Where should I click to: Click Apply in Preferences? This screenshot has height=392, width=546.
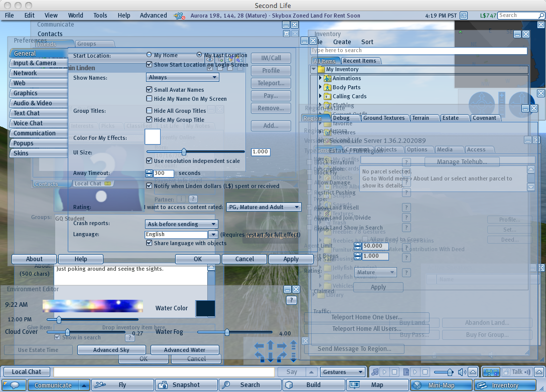click(291, 259)
